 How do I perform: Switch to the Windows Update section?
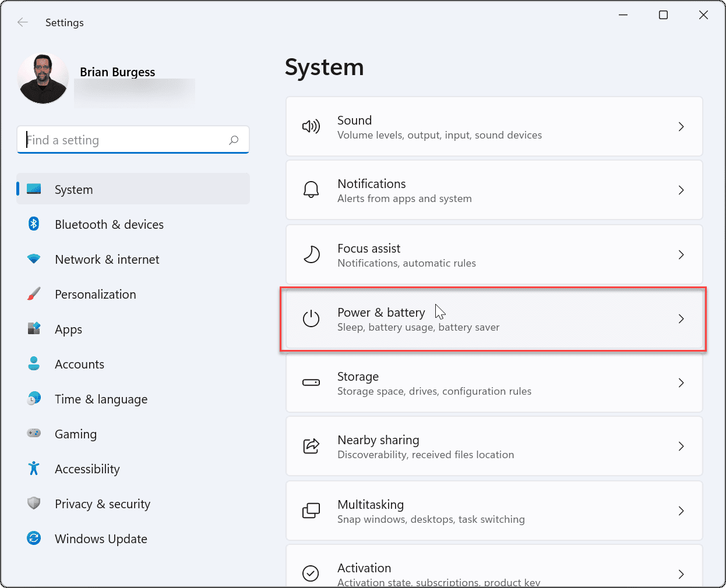(100, 539)
